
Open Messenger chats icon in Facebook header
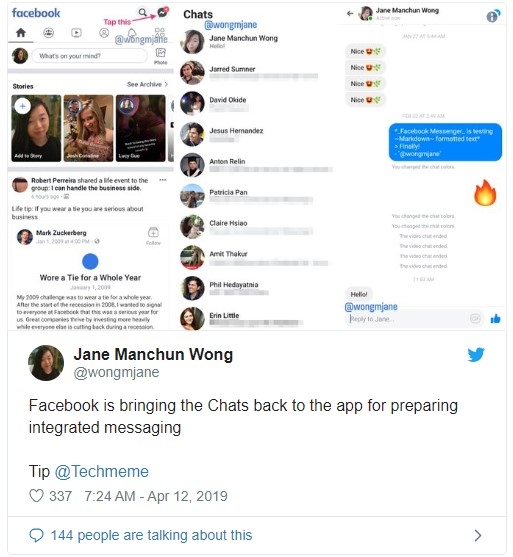163,12
